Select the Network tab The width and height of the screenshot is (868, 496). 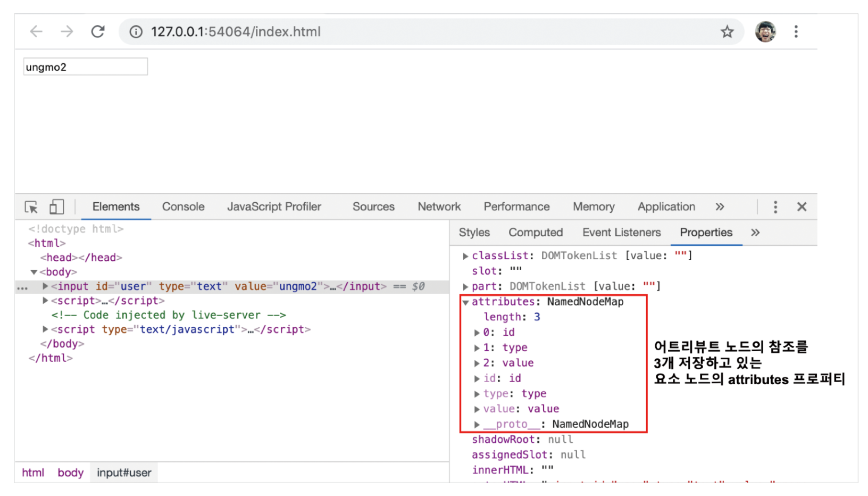click(439, 207)
